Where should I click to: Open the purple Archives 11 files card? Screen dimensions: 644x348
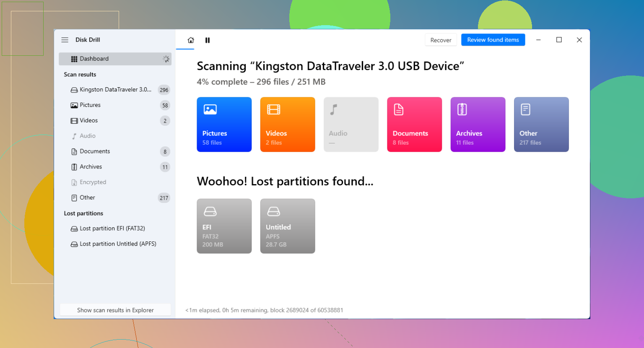[x=478, y=125]
